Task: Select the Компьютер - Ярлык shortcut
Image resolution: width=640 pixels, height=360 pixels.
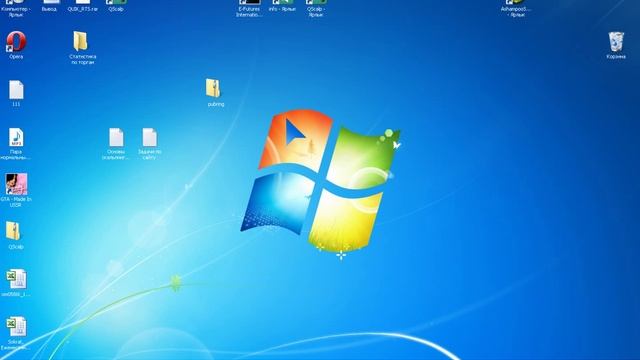Action: coord(16,8)
